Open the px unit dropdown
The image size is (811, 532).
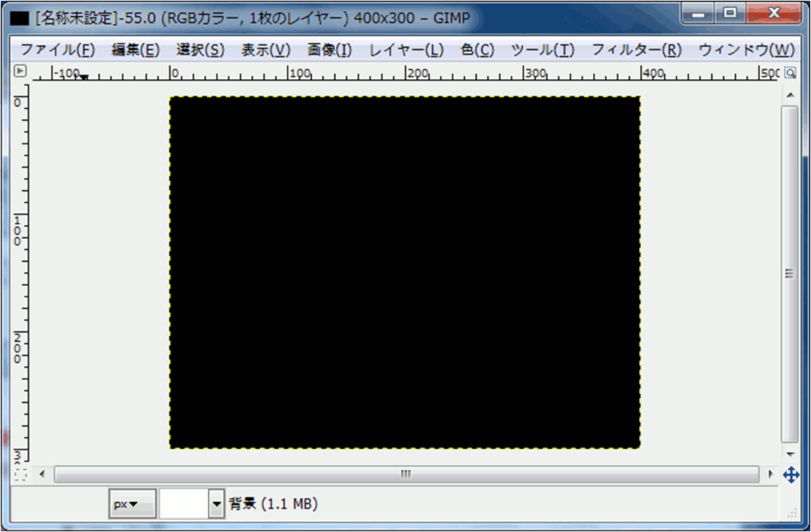pos(132,504)
